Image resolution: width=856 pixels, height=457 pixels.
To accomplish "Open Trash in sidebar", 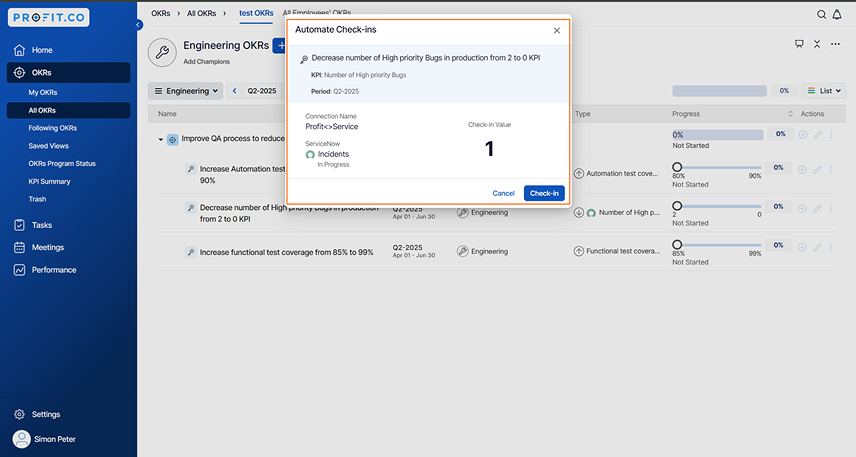I will pos(37,199).
